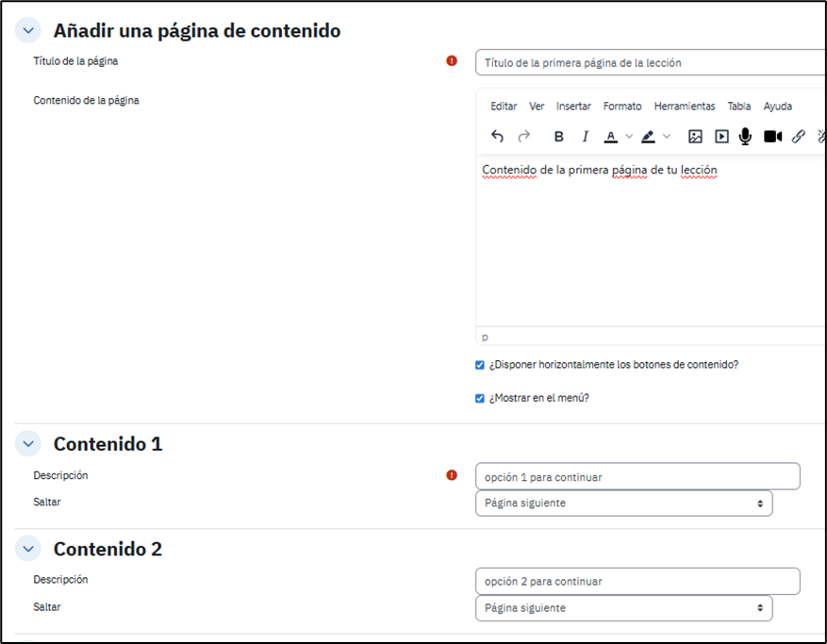Toggle bold formatting in the editor
Viewport: 827px width, 644px height.
(x=558, y=137)
